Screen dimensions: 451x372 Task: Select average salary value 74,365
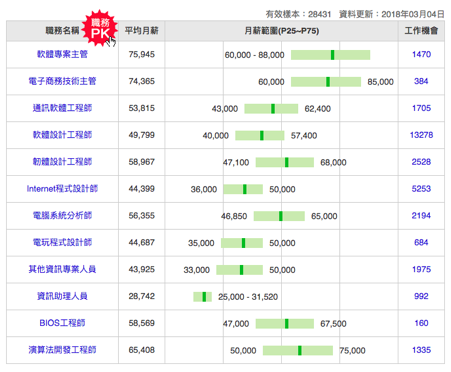[x=142, y=81]
